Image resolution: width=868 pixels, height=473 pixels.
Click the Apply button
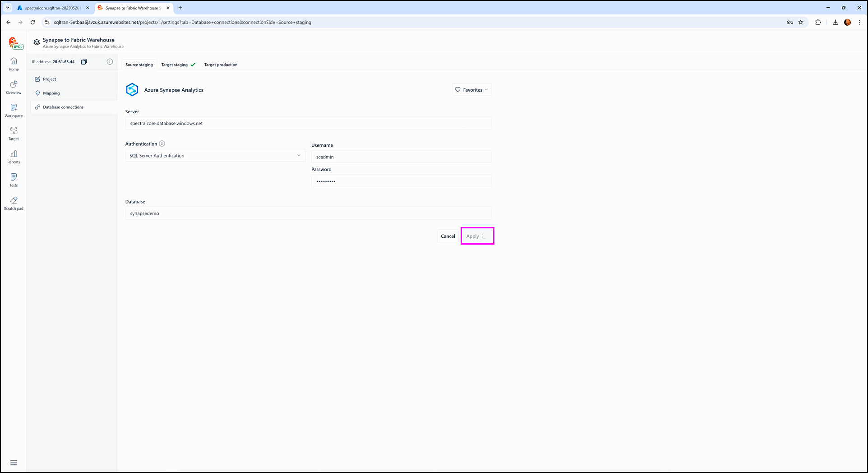(x=477, y=236)
